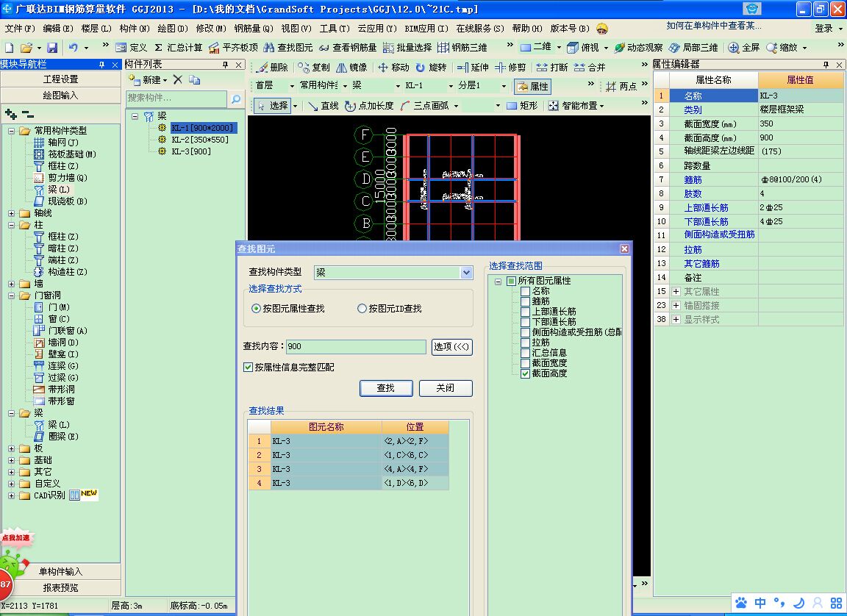The image size is (847, 616).
Task: Expand the 轴线 folder in navigation tree
Action: 11,213
